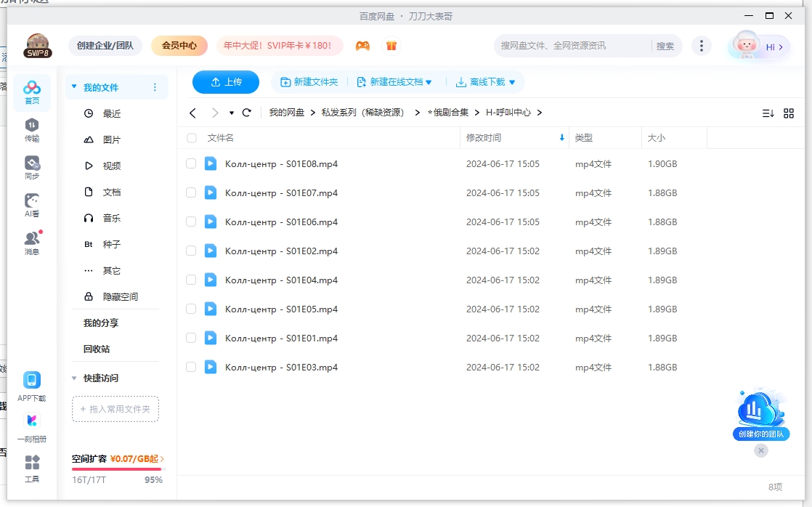Collapse the 快捷访问 section
The height and width of the screenshot is (507, 812).
[73, 378]
